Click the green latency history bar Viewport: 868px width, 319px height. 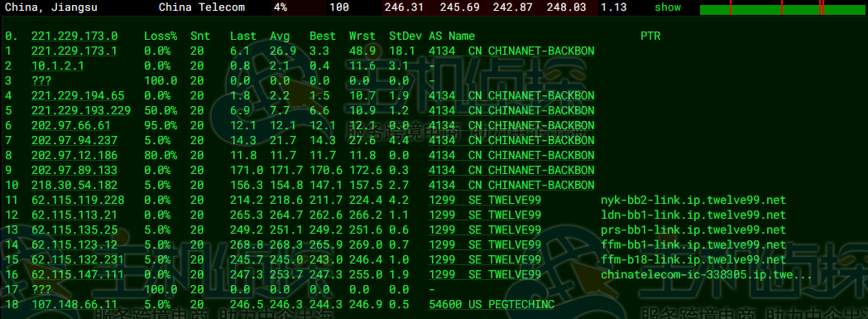[783, 9]
